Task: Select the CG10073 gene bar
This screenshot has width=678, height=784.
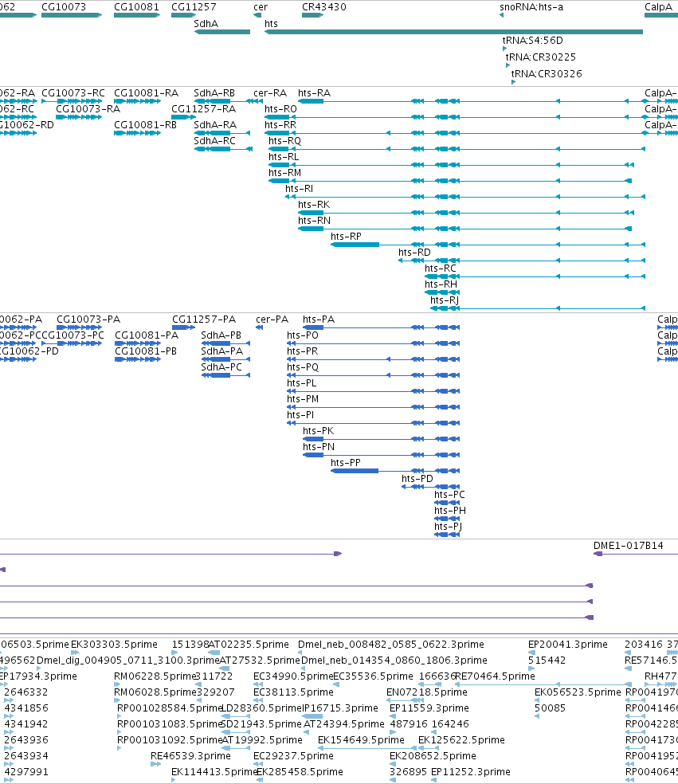Action: tap(72, 15)
